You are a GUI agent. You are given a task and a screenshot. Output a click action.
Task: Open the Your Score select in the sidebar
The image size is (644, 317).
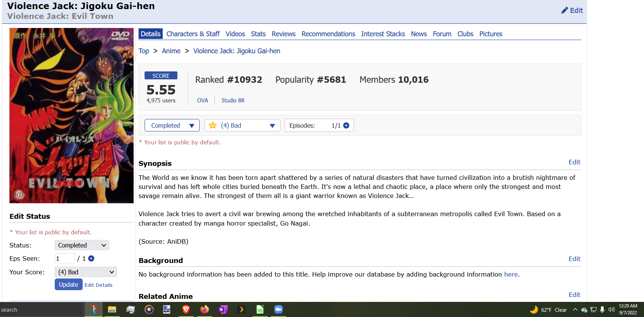click(x=86, y=272)
